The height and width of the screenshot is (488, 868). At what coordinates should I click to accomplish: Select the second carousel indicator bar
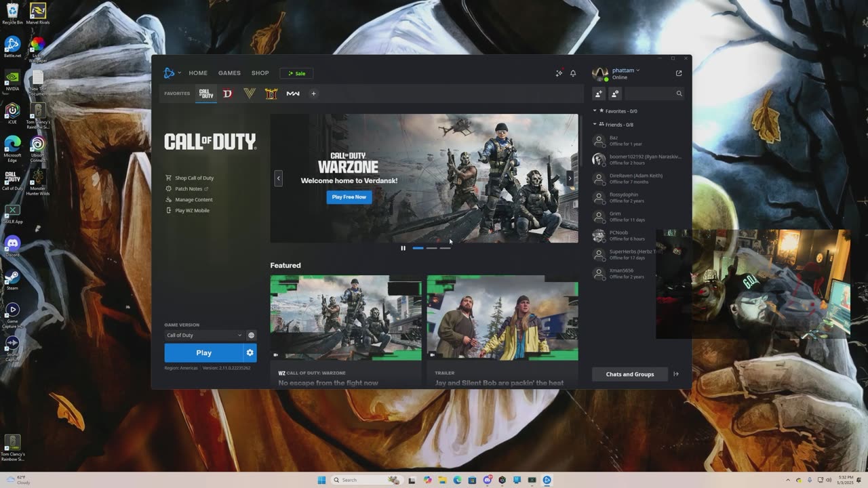431,248
